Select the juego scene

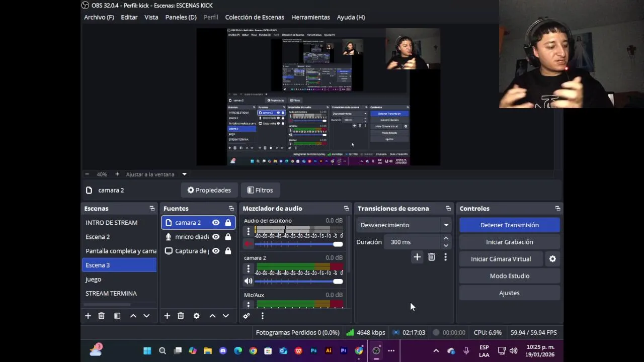[x=119, y=279]
